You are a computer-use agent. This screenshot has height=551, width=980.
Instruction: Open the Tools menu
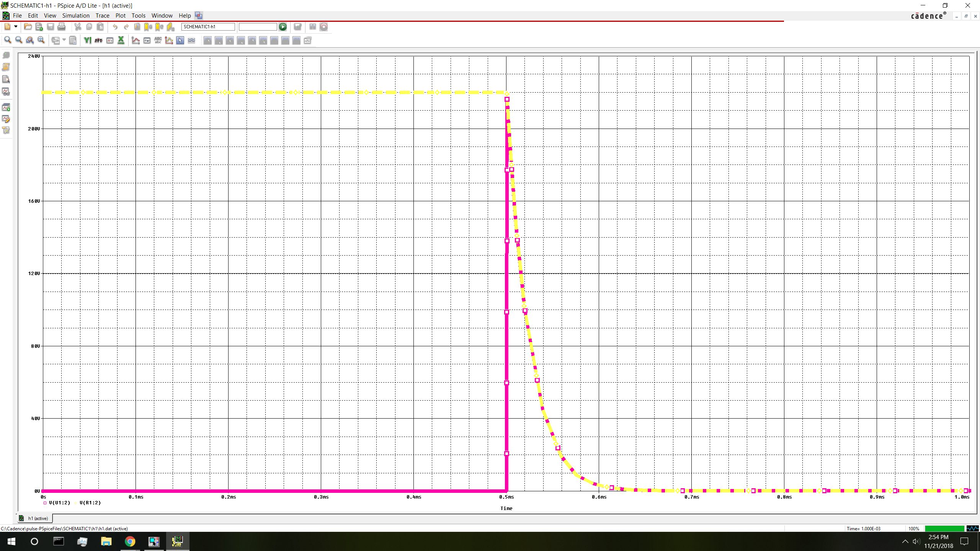pos(138,16)
